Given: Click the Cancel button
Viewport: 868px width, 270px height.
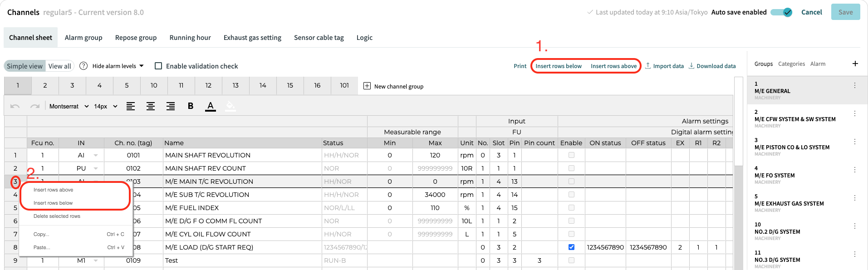Looking at the screenshot, I should point(812,12).
